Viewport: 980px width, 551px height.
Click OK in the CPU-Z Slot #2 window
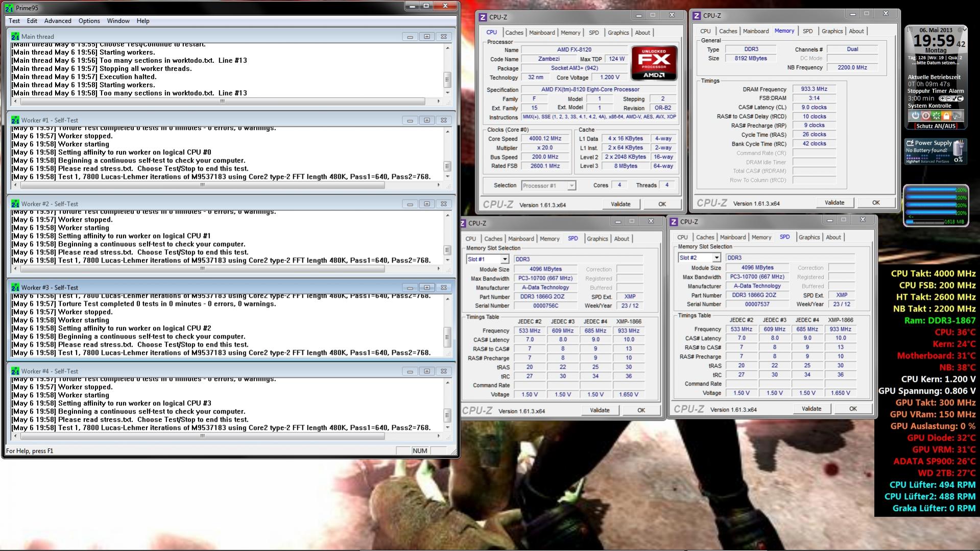tap(853, 409)
